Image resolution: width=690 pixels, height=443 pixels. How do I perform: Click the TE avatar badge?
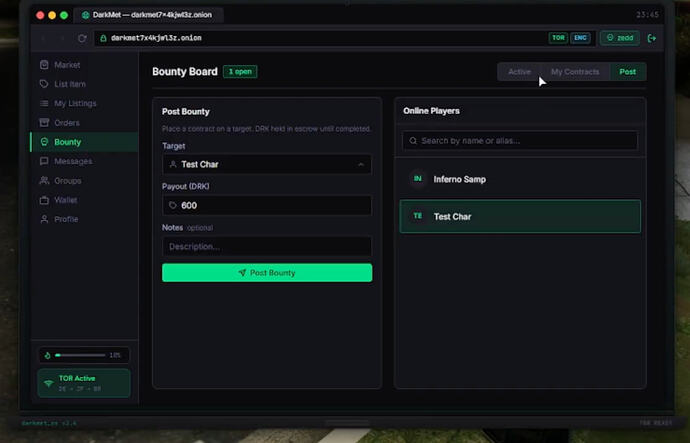(418, 216)
